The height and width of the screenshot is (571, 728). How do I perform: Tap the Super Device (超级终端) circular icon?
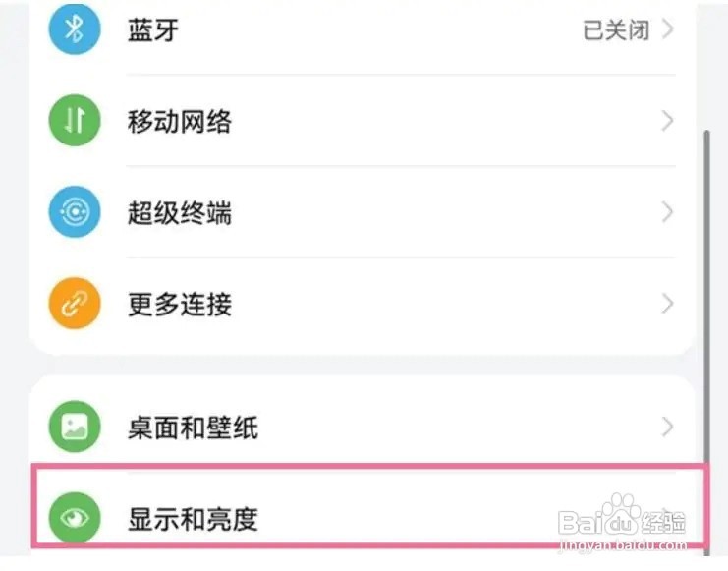pos(75,212)
